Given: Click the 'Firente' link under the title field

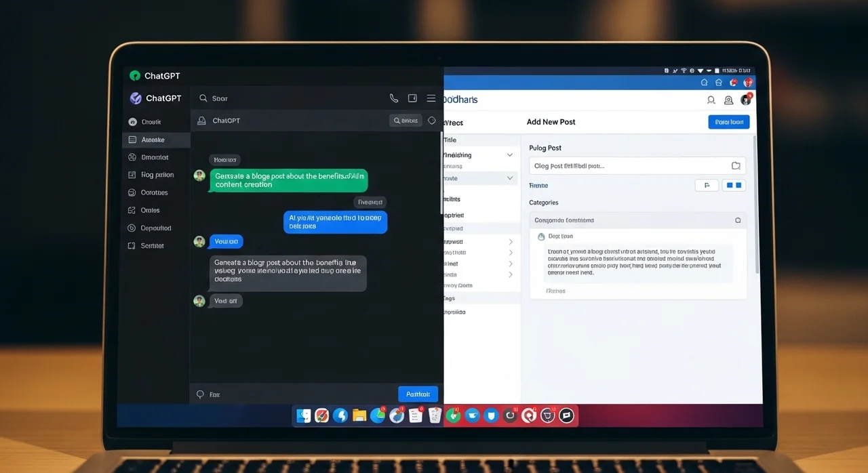Looking at the screenshot, I should click(x=538, y=185).
